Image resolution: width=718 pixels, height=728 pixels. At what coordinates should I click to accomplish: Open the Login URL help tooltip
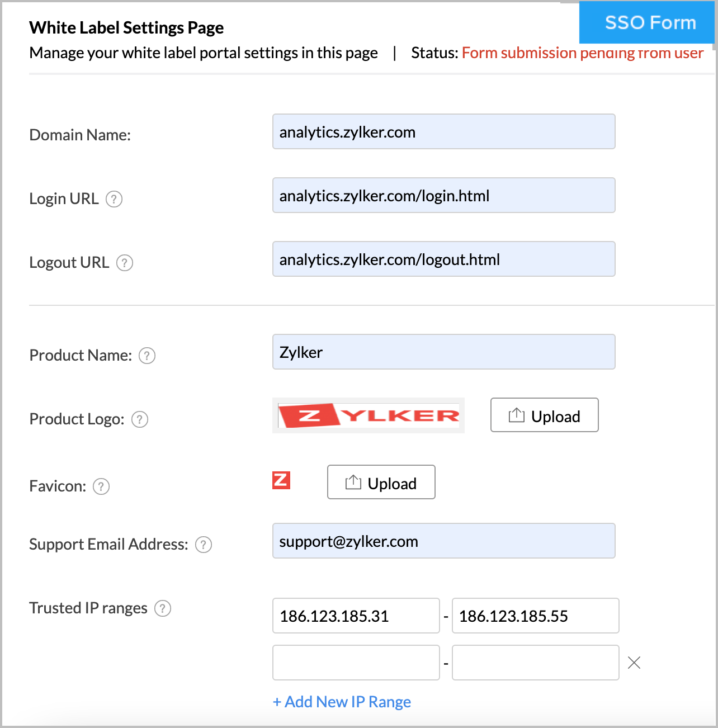114,199
